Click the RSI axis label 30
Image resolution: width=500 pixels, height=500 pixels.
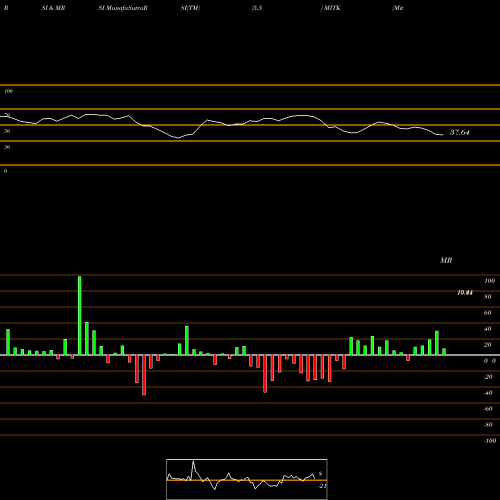[x=7, y=147]
